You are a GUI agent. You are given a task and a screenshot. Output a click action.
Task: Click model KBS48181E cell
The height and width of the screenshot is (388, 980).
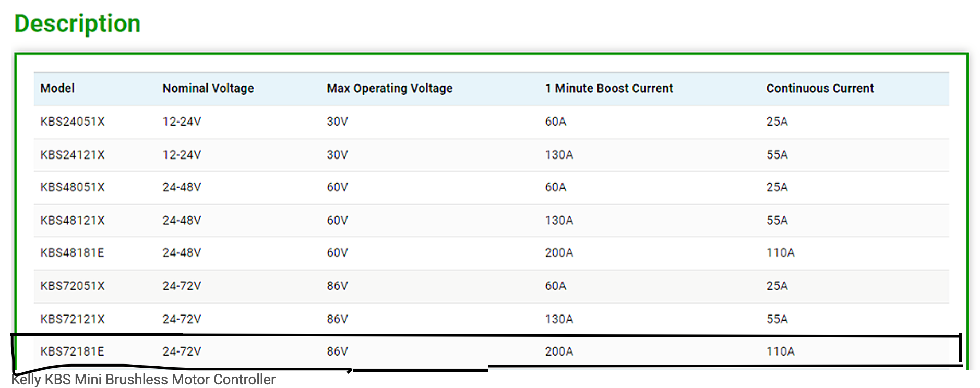pos(72,253)
